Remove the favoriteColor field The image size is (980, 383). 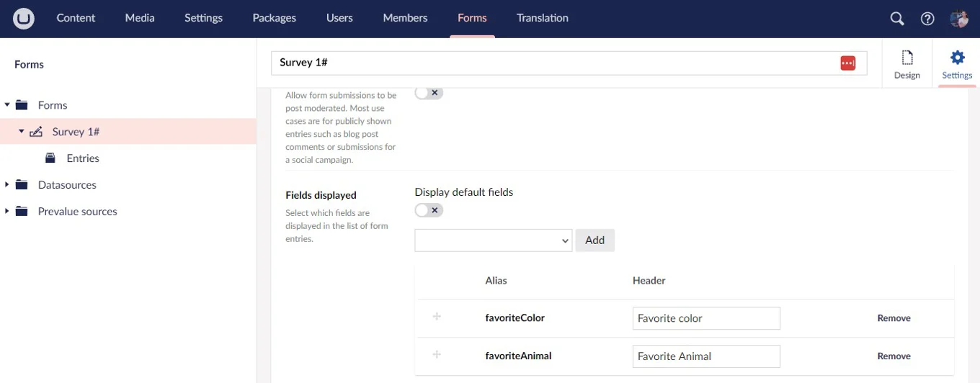pos(894,318)
